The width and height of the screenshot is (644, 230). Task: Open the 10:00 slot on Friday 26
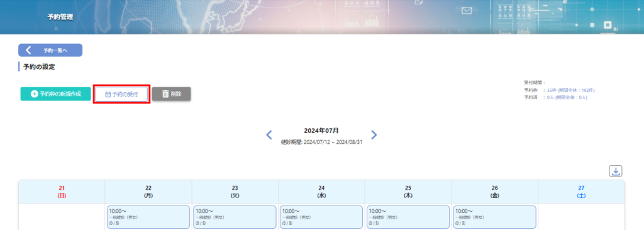[495, 217]
